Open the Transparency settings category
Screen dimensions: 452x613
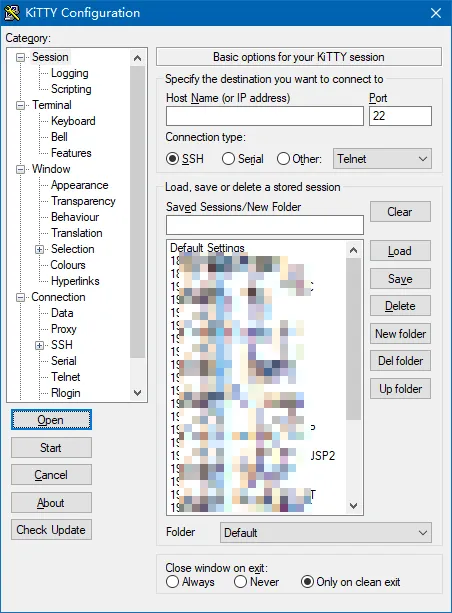83,201
